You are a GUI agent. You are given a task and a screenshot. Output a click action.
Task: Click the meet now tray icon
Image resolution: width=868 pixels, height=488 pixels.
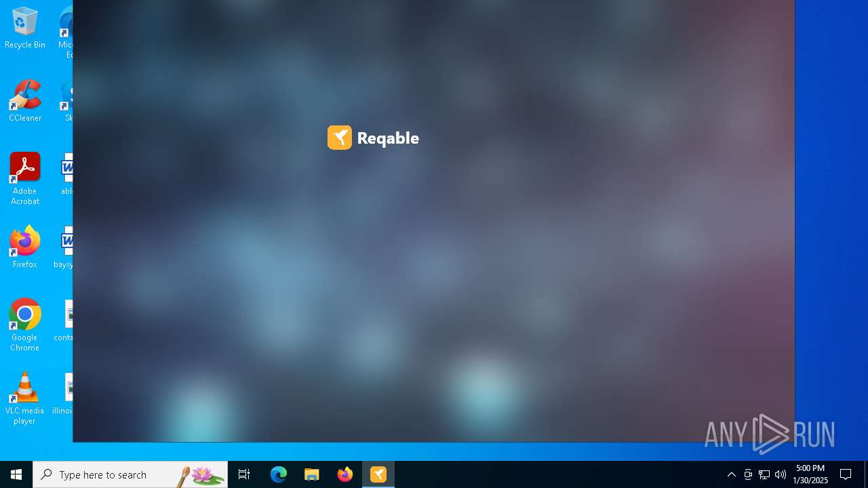pyautogui.click(x=748, y=474)
